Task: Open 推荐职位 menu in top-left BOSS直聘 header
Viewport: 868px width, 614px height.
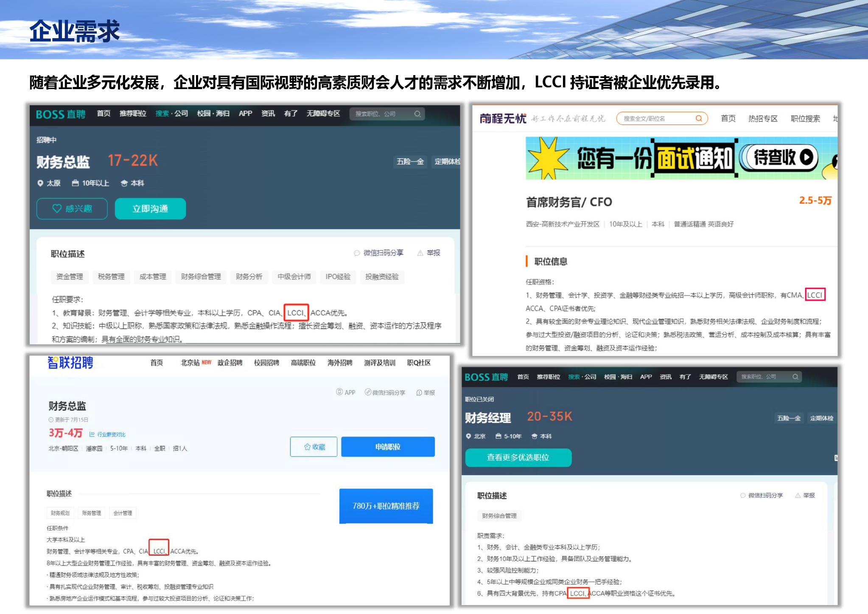Action: (x=133, y=114)
